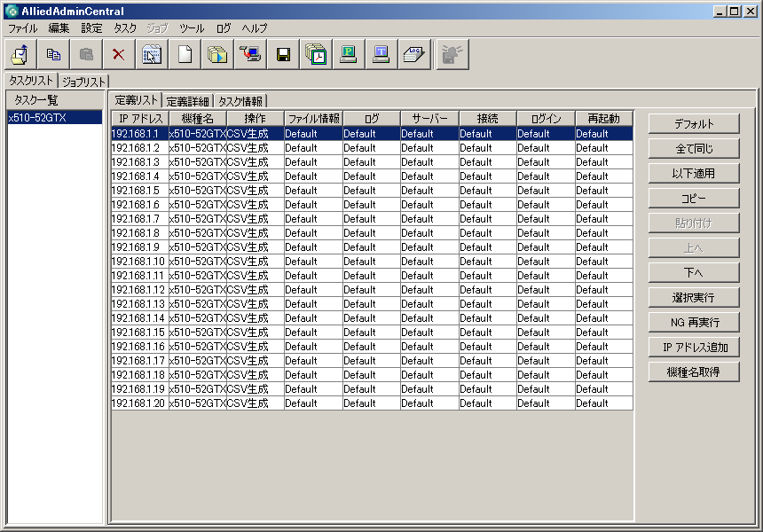The height and width of the screenshot is (532, 763).
Task: Click the 機種名 column header
Action: click(x=198, y=119)
